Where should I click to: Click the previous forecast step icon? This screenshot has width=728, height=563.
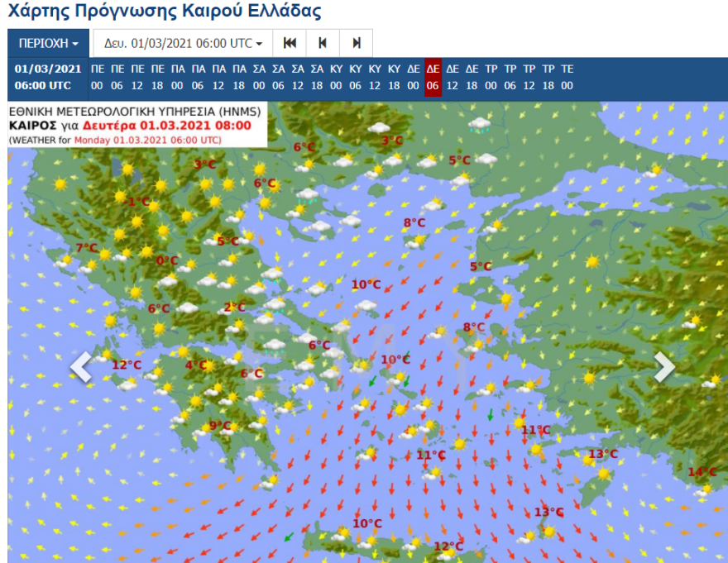321,42
